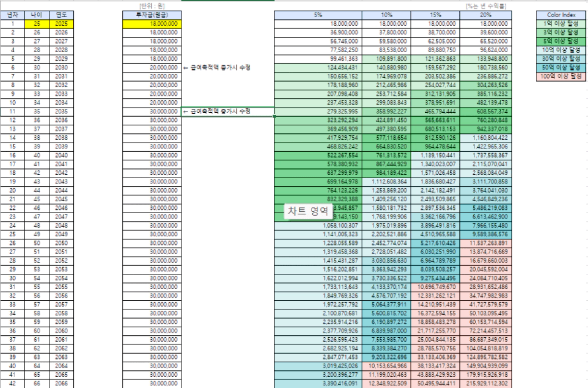Select the yellow year cell 2025
The height and width of the screenshot is (388, 588).
pos(61,23)
